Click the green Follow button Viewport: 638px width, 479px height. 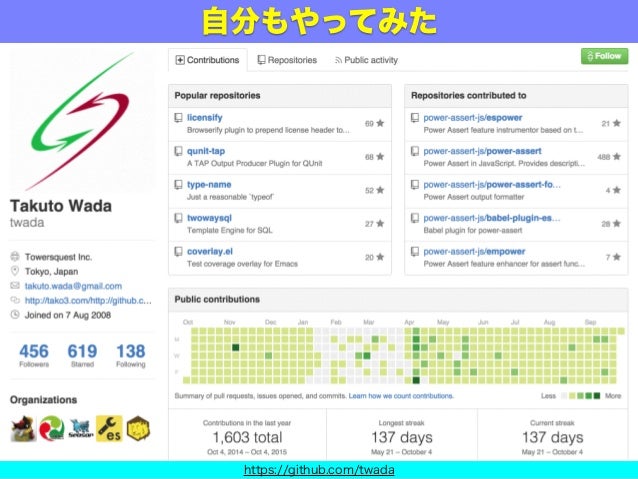(x=604, y=56)
